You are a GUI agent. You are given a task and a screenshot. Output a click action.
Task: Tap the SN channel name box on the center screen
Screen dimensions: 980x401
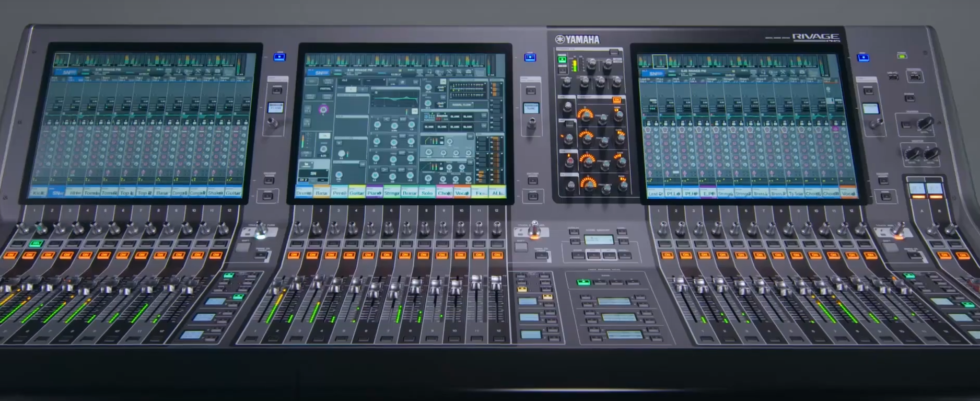pos(313,173)
